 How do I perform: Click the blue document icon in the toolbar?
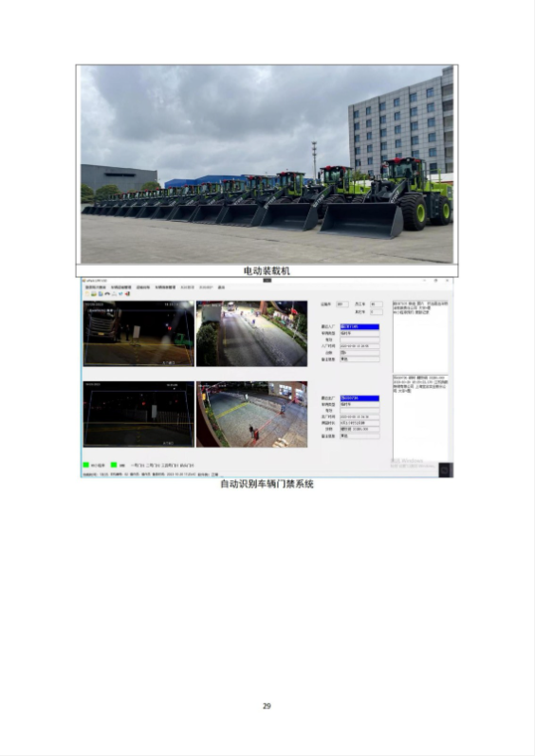(101, 294)
